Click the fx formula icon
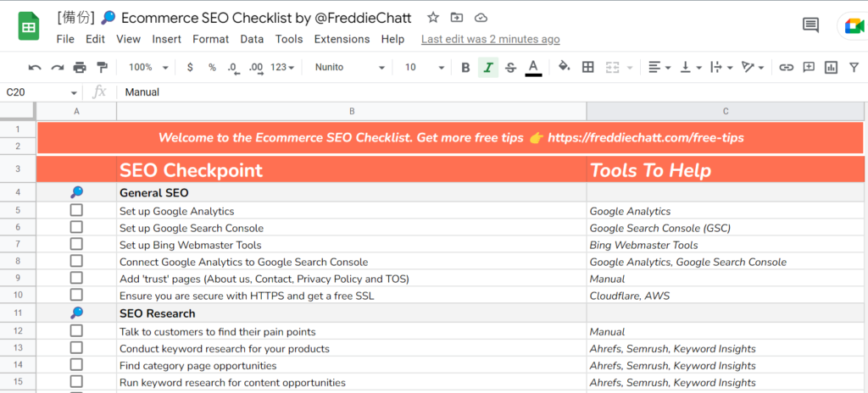 (x=99, y=91)
